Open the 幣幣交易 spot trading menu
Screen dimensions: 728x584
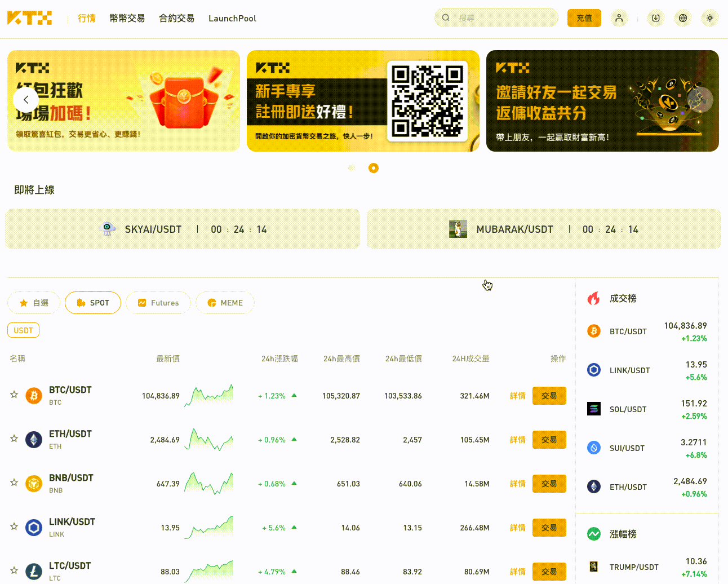coord(127,18)
